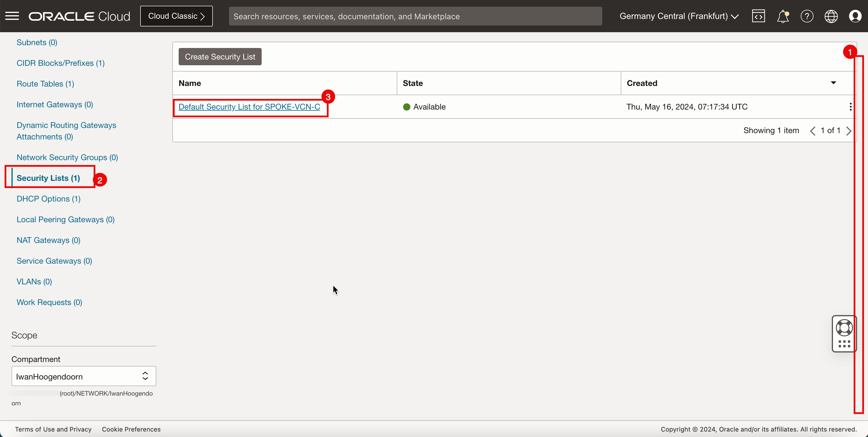Viewport: 868px width, 437px height.
Task: Click the Cloud Classic switcher button
Action: 176,16
